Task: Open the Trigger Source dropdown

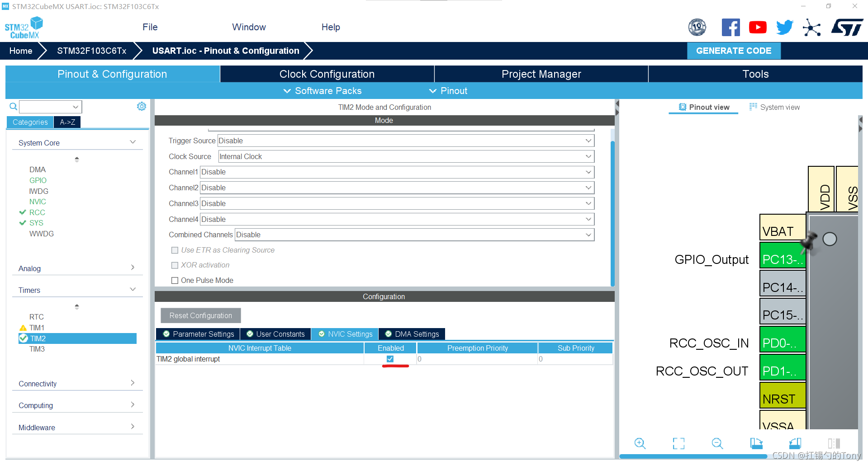Action: click(406, 141)
